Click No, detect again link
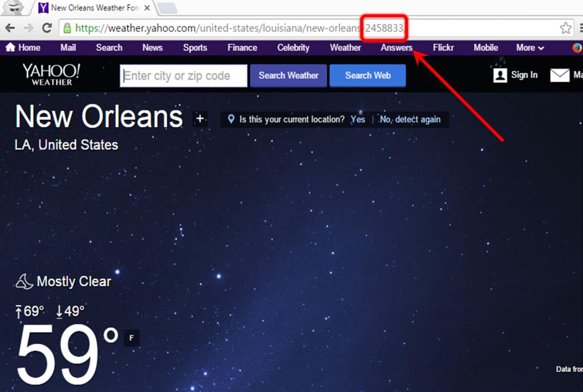Image resolution: width=583 pixels, height=392 pixels. coord(410,119)
